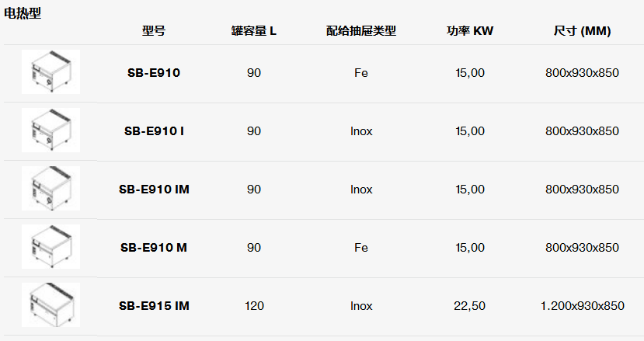Click the 电热型 section heading
This screenshot has height=341, width=644.
23,13
